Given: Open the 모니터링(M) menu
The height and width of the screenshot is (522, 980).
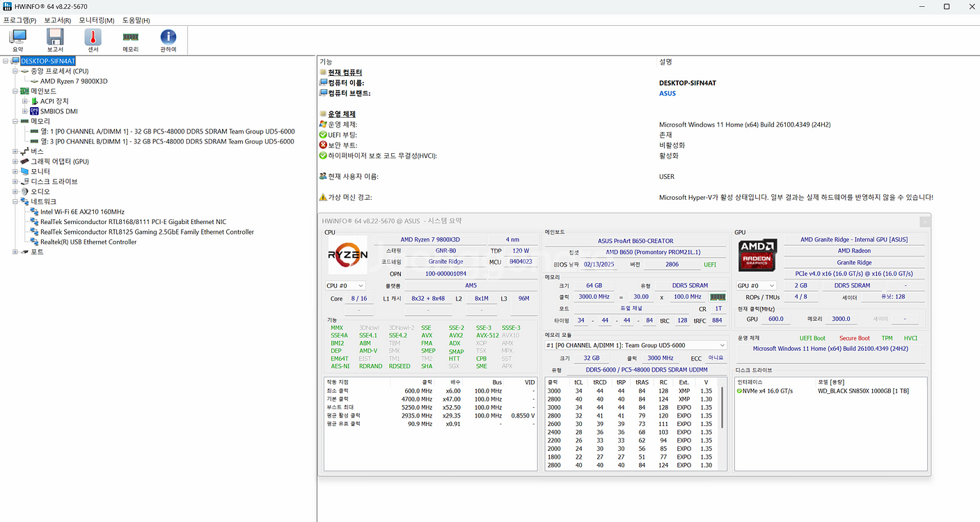Looking at the screenshot, I should pyautogui.click(x=96, y=20).
